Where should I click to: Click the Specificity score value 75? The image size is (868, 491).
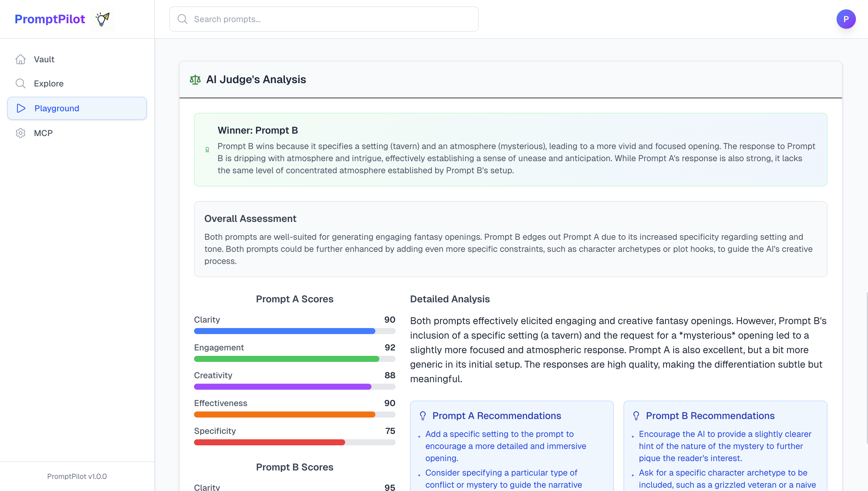click(390, 431)
